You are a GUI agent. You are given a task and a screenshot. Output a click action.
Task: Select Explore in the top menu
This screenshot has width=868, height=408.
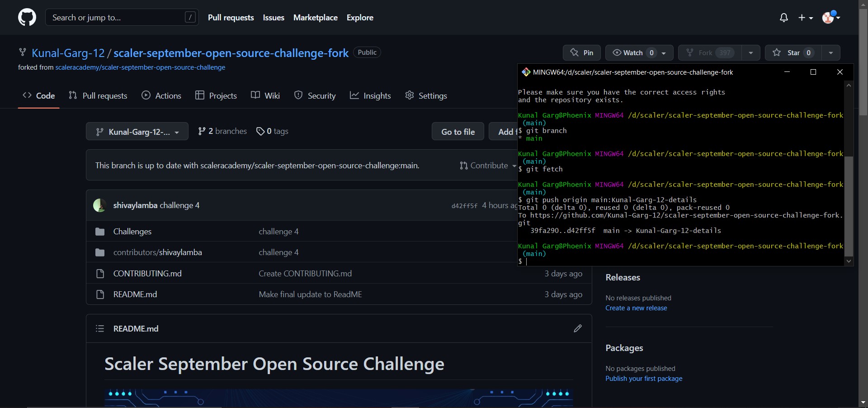coord(359,18)
